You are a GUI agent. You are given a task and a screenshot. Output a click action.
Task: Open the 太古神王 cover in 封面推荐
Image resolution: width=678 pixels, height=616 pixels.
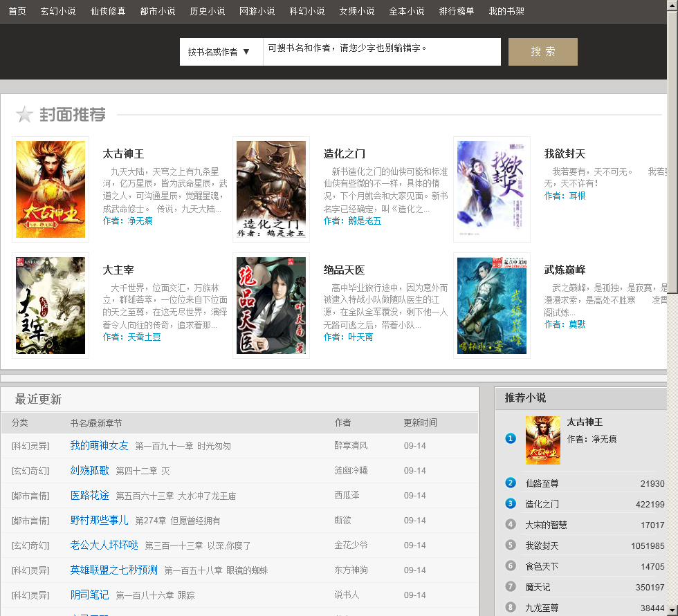51,189
